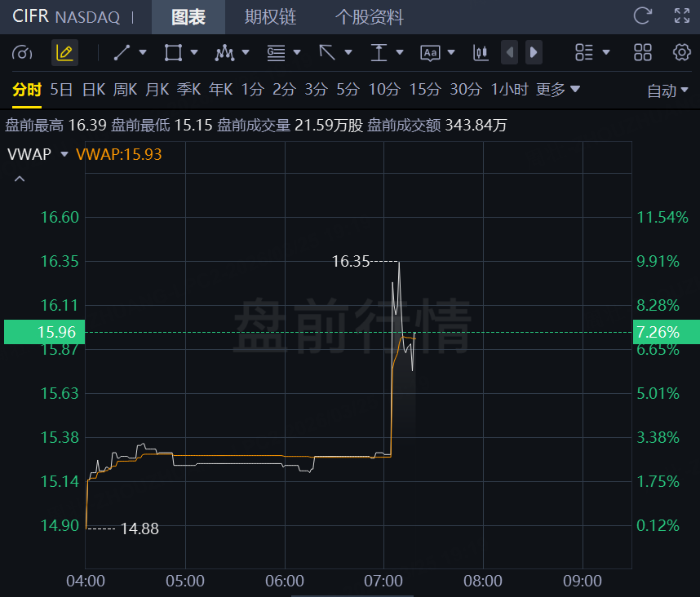This screenshot has width=700, height=597.
Task: Click the 7.26% change tag
Action: click(666, 332)
